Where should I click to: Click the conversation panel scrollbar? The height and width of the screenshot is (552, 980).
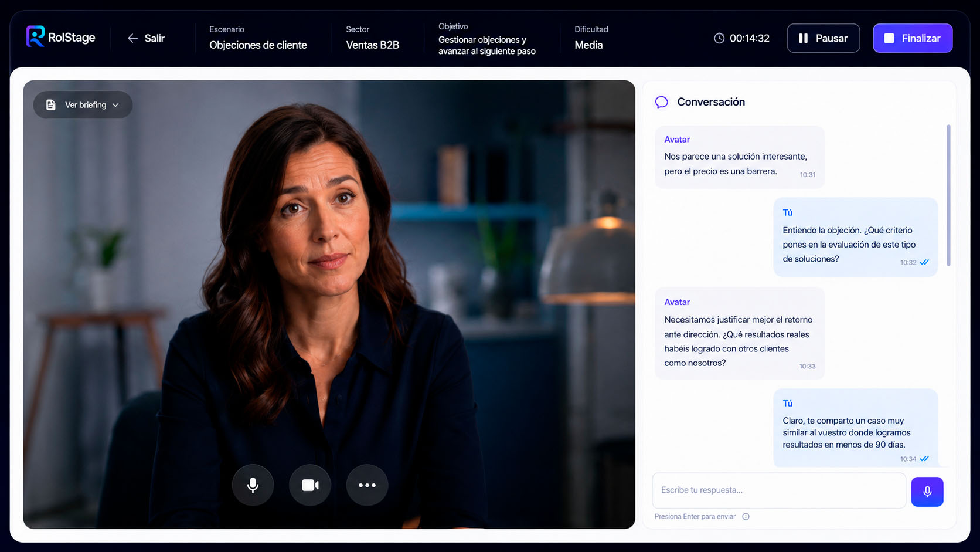point(948,195)
